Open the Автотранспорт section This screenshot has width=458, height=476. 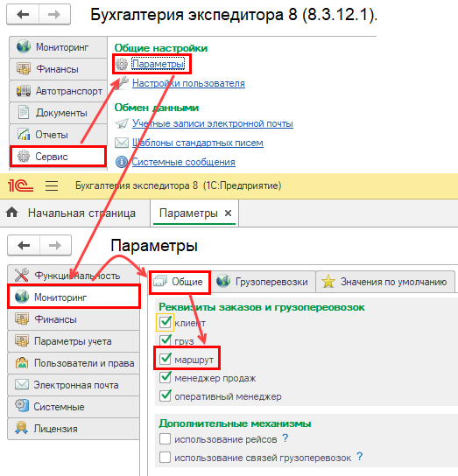(58, 91)
